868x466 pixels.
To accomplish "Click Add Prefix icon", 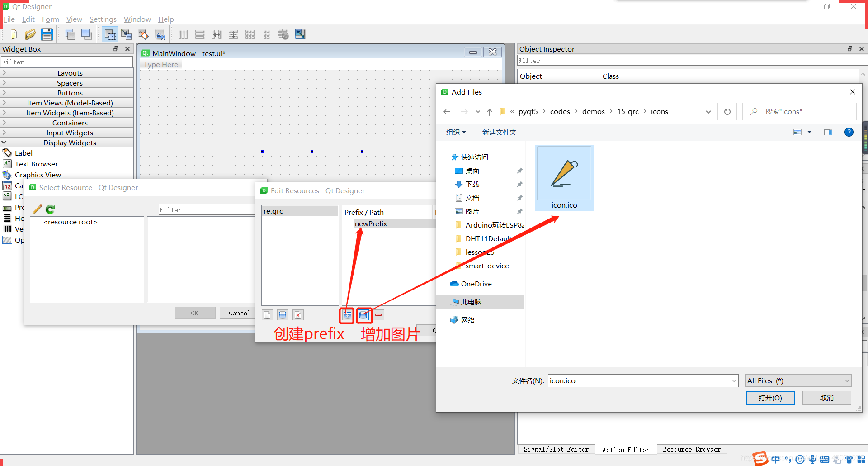I will pos(347,315).
